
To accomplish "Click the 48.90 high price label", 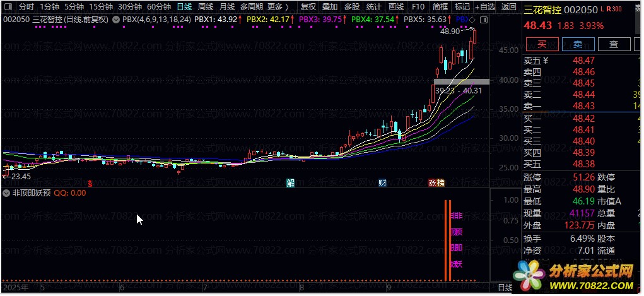I will (450, 32).
